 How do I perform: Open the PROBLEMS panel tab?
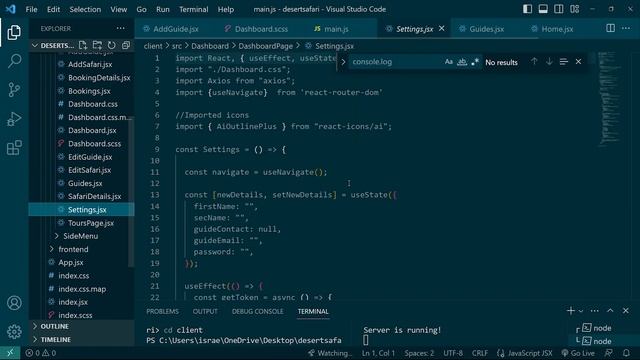[162, 311]
